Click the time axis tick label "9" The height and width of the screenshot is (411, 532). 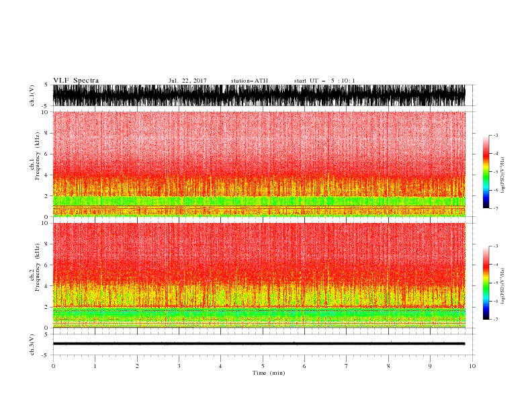click(x=430, y=366)
